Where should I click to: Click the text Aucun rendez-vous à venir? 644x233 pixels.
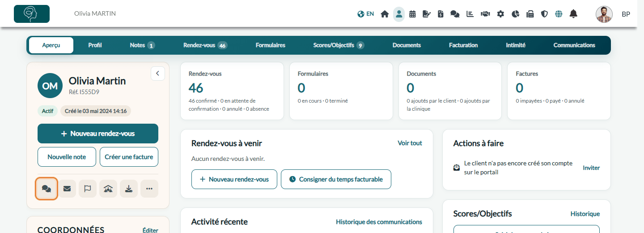(x=228, y=159)
